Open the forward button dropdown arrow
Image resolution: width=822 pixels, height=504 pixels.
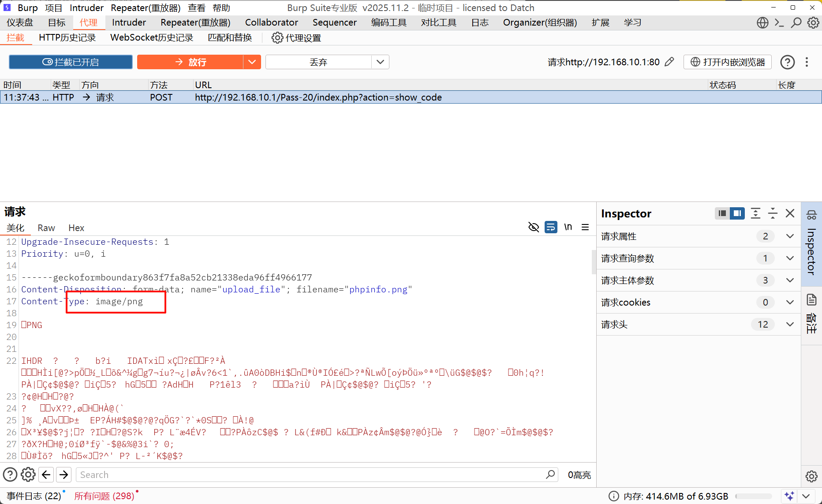(252, 62)
